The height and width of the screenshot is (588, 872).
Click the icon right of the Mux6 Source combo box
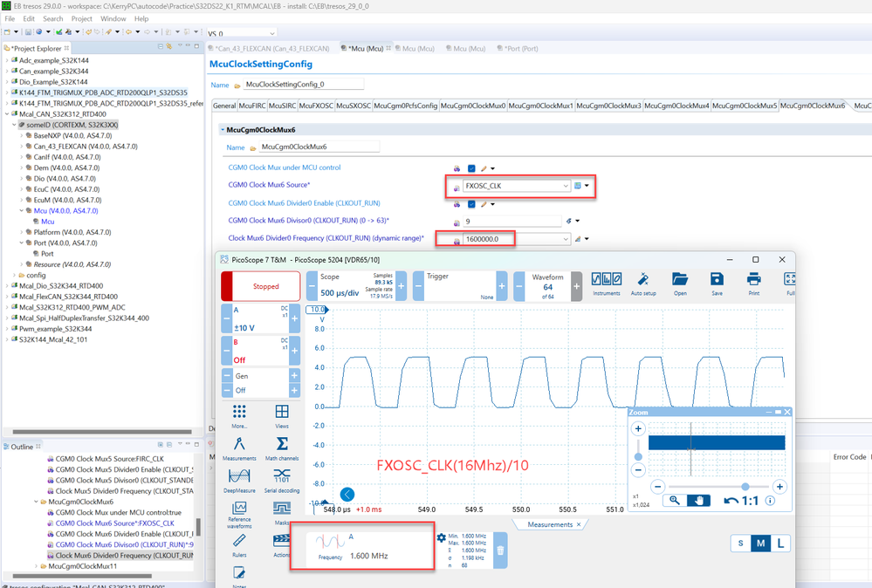click(578, 186)
